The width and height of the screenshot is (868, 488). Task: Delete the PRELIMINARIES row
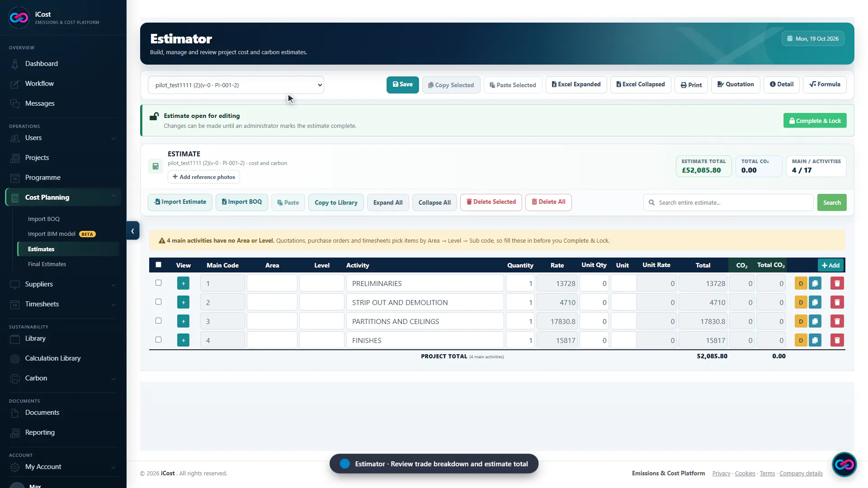point(837,283)
